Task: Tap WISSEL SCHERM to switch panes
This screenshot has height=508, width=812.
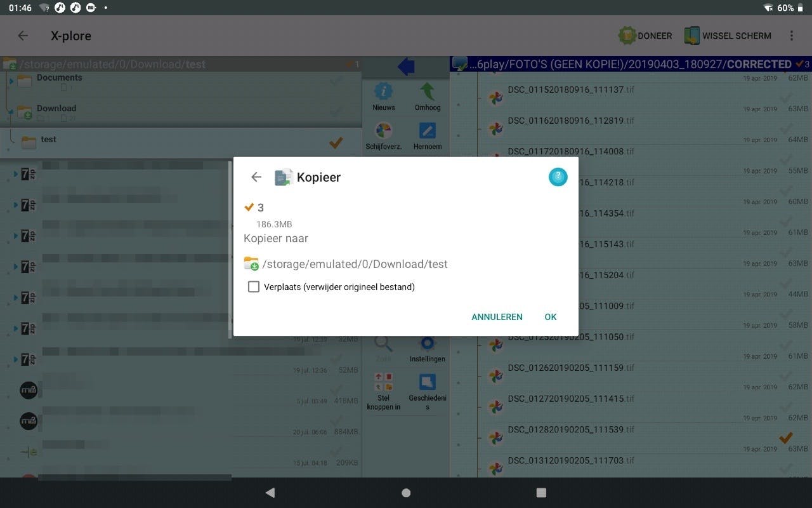Action: coord(728,36)
